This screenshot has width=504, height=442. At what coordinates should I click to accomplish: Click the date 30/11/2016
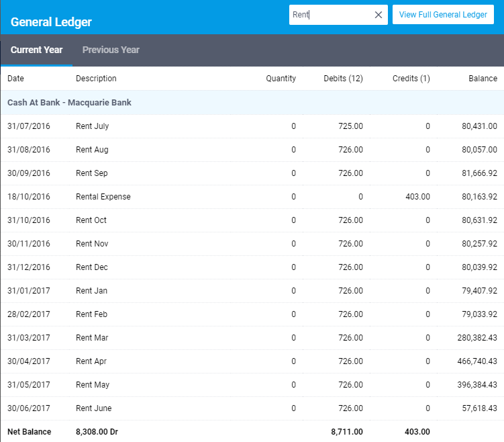29,244
